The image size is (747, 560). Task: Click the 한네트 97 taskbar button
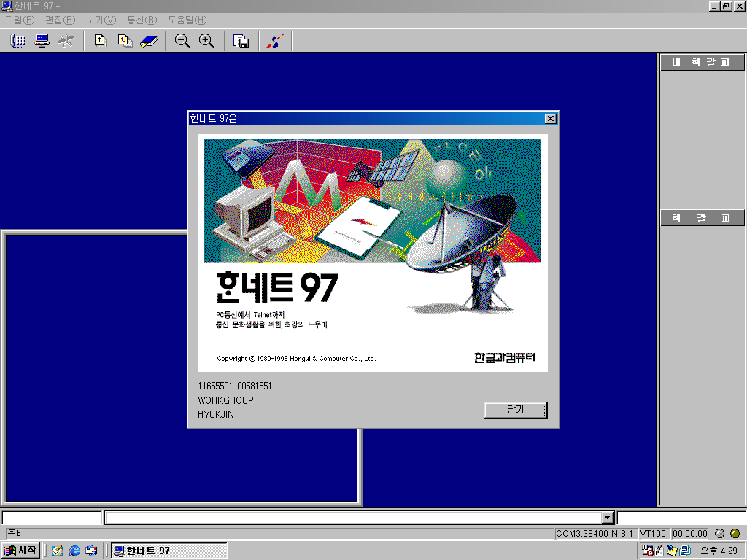coord(169,551)
